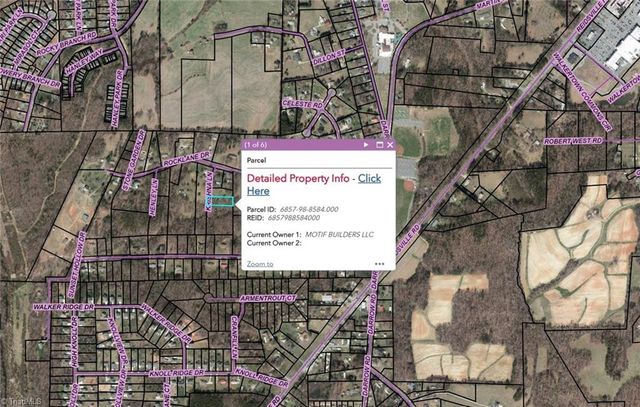Click the Cranfill Ln street label

234,338
